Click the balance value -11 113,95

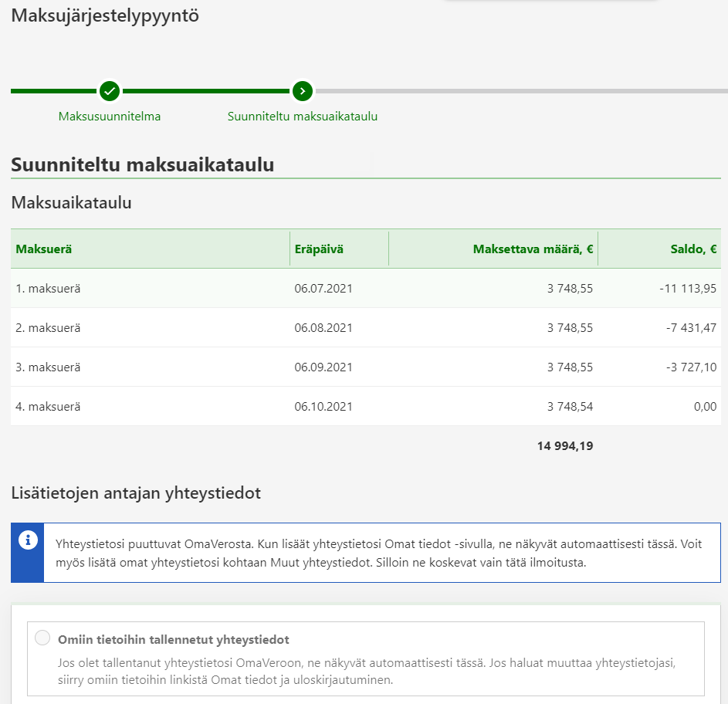pyautogui.click(x=688, y=289)
